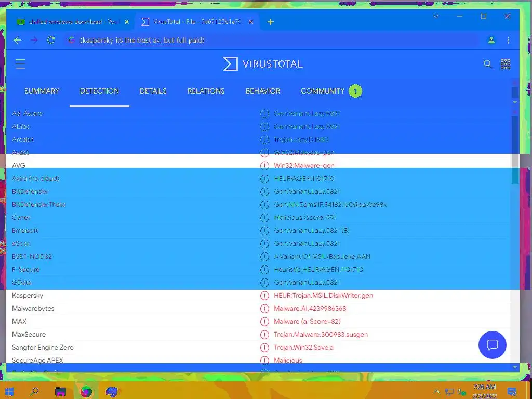Select the BitDefenderTheta engine name
The image size is (532, 399).
(x=39, y=205)
